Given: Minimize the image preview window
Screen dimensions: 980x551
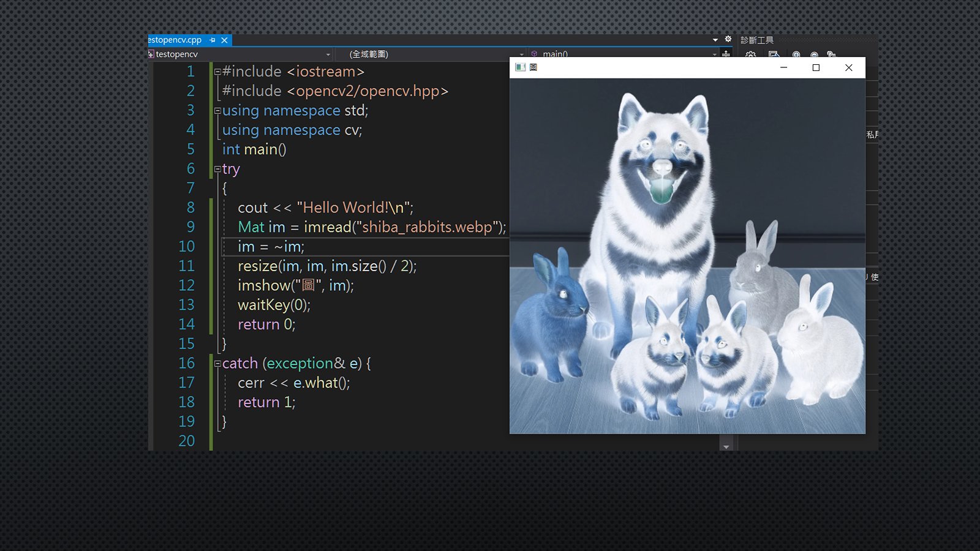Looking at the screenshot, I should [x=783, y=67].
